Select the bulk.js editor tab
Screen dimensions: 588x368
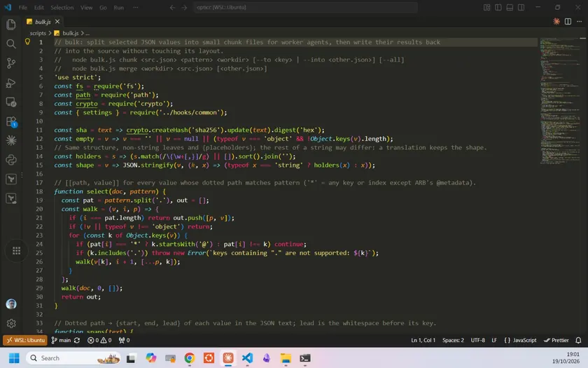[x=43, y=22]
